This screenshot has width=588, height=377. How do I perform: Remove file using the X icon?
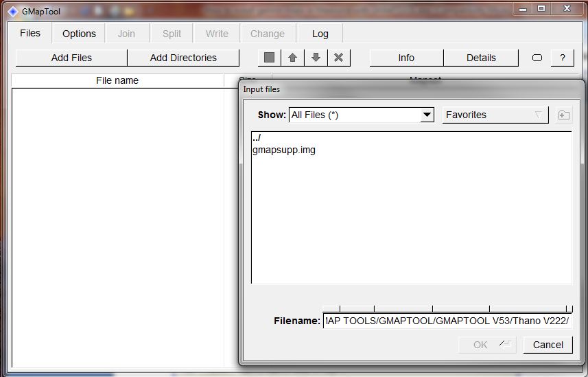(x=338, y=58)
